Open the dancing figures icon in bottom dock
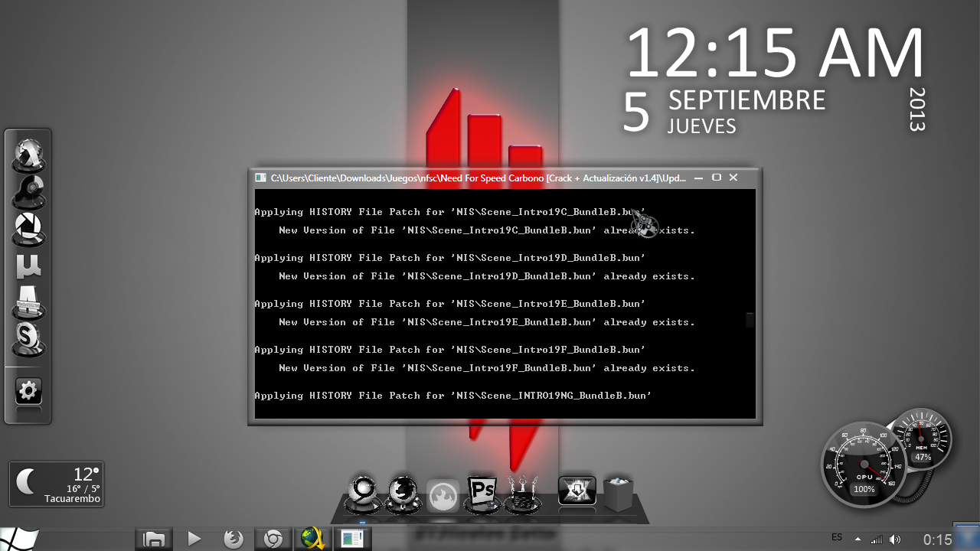This screenshot has width=980, height=551. [523, 494]
